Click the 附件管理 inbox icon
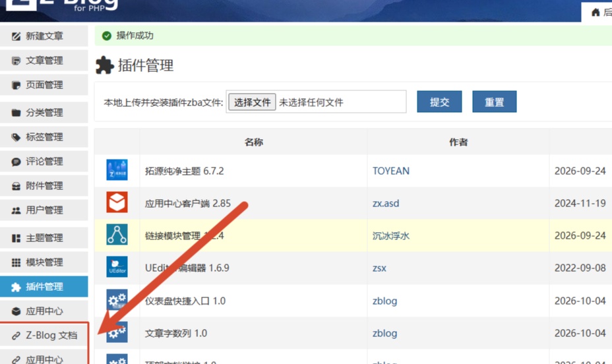The image size is (612, 364). tap(16, 186)
